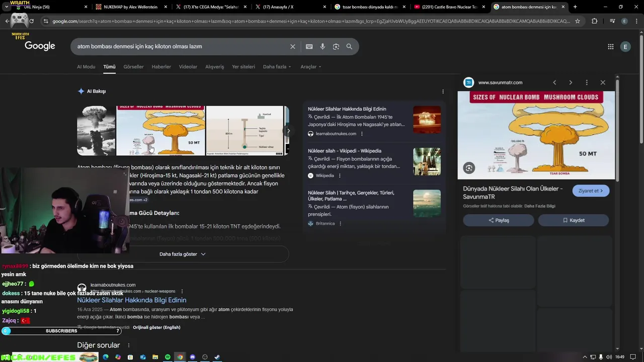Open Diğer sorular options menu
644x362 pixels.
pyautogui.click(x=129, y=345)
